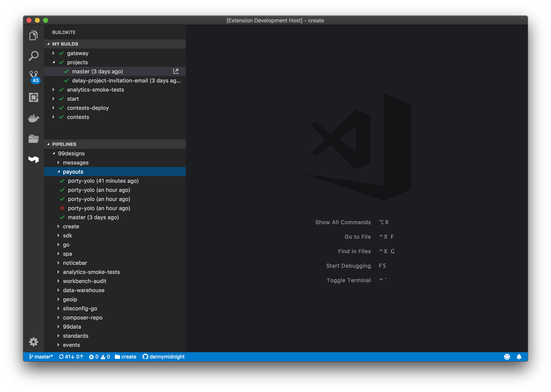Open the Manage settings gear icon
551x392 pixels.
33,342
